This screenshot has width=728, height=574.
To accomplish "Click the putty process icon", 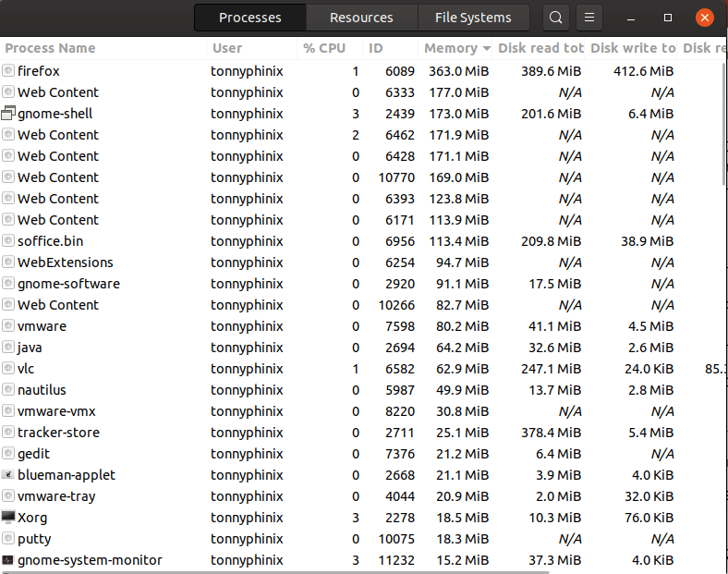I will click(x=8, y=538).
